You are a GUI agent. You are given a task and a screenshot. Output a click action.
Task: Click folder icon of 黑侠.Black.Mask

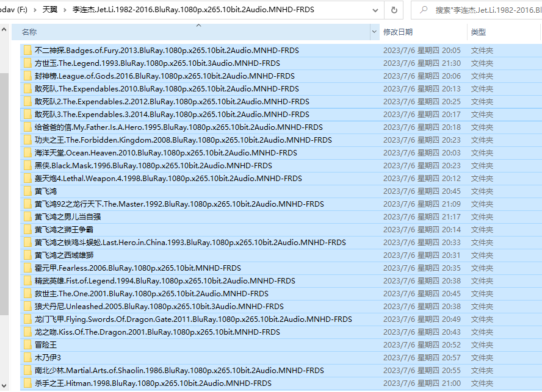(27, 165)
